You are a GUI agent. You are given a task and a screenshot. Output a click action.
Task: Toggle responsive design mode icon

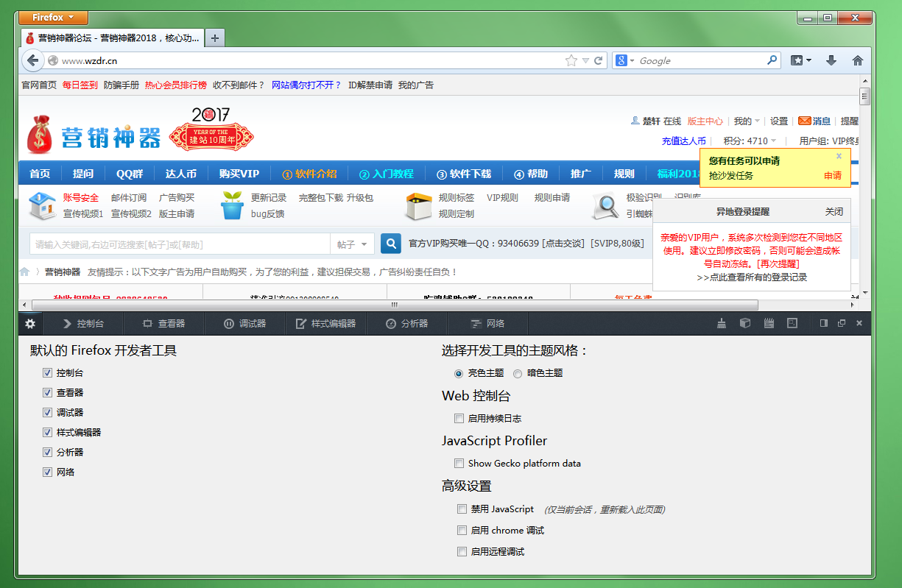[x=792, y=323]
